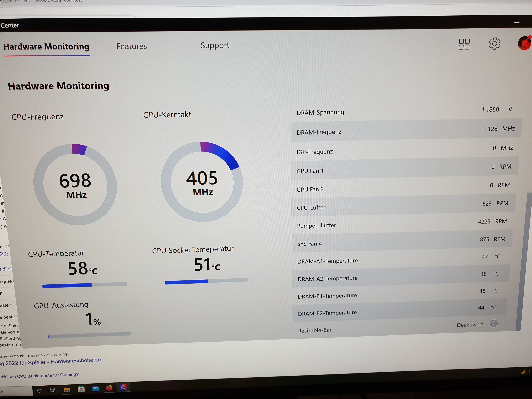Select the DRAM-Frequenz row
The image size is (532, 399).
(405, 131)
